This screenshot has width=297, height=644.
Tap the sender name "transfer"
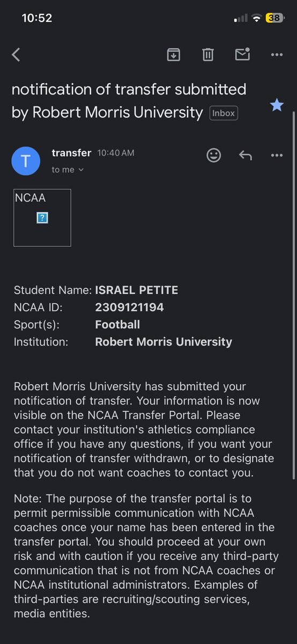click(x=71, y=153)
